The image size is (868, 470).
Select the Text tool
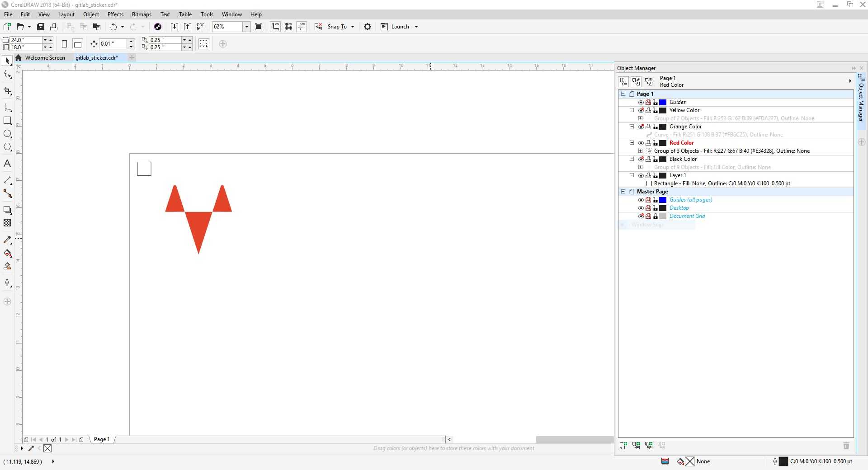pyautogui.click(x=7, y=164)
